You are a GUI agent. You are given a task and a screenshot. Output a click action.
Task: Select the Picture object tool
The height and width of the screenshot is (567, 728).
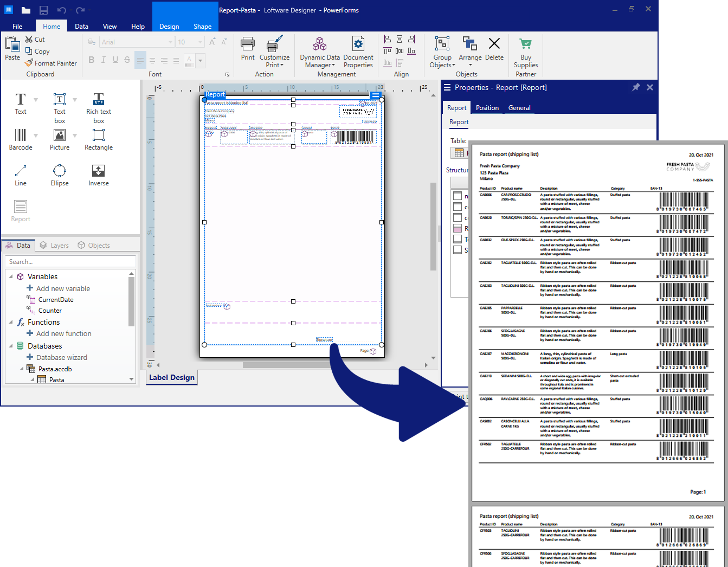point(60,139)
